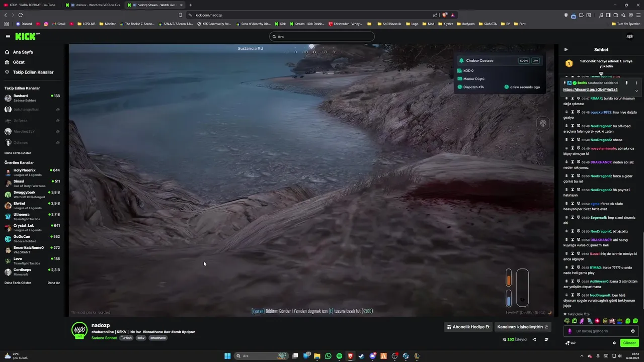Open the Windows Start menu

(227, 356)
